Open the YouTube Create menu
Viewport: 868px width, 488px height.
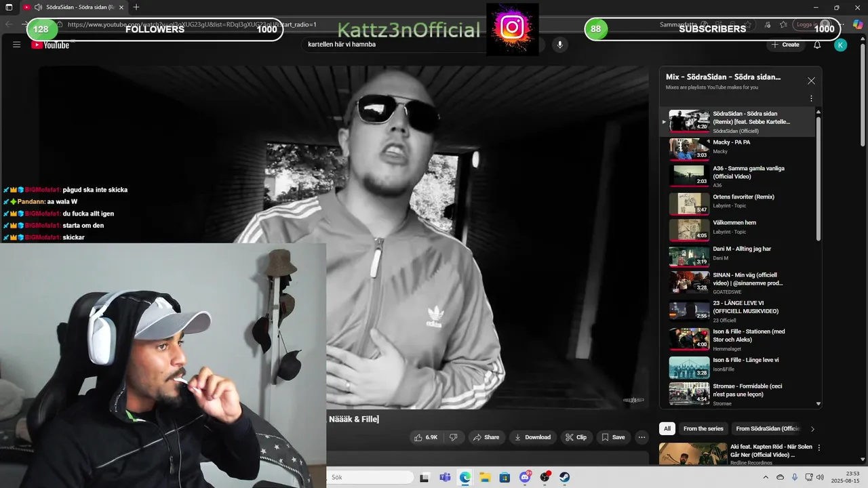pos(785,45)
